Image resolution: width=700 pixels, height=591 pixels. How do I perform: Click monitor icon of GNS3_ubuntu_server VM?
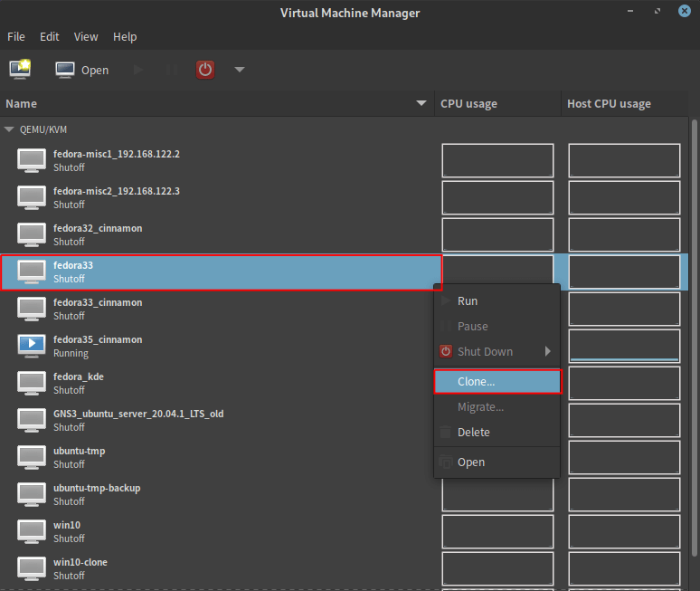[x=32, y=420]
